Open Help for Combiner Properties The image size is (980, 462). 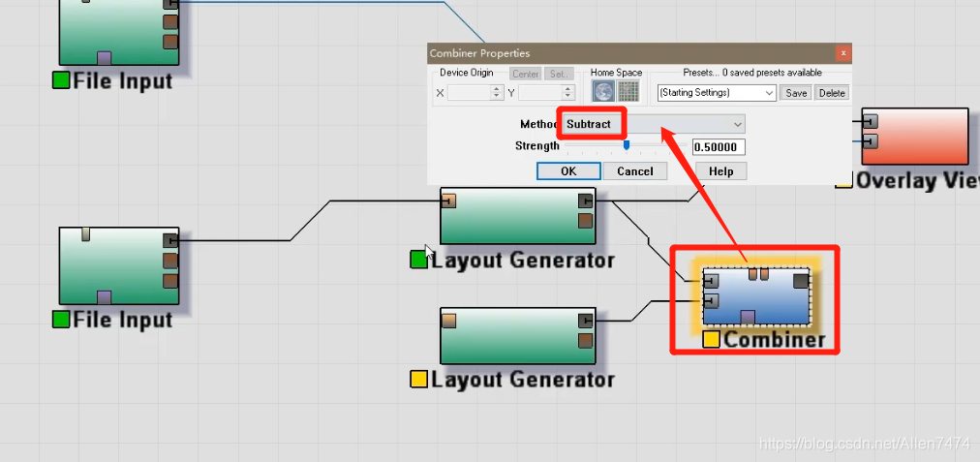point(720,171)
